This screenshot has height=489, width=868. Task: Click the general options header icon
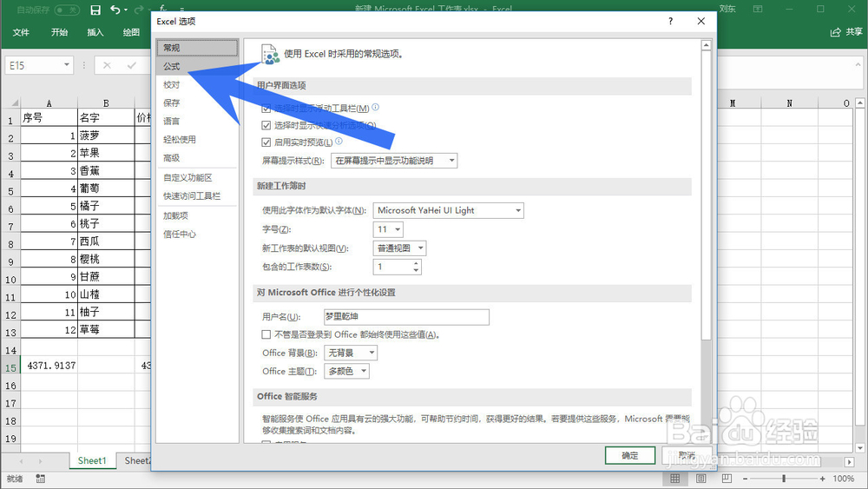coord(270,54)
